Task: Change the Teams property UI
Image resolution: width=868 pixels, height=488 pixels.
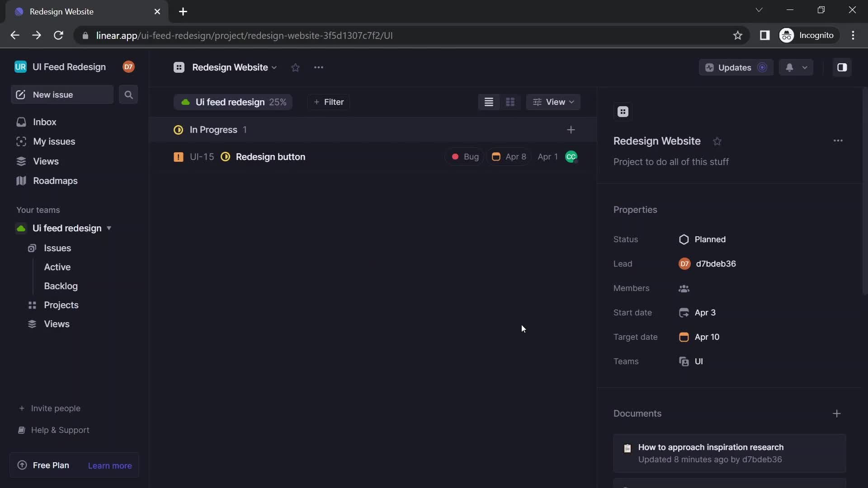Action: pyautogui.click(x=691, y=361)
